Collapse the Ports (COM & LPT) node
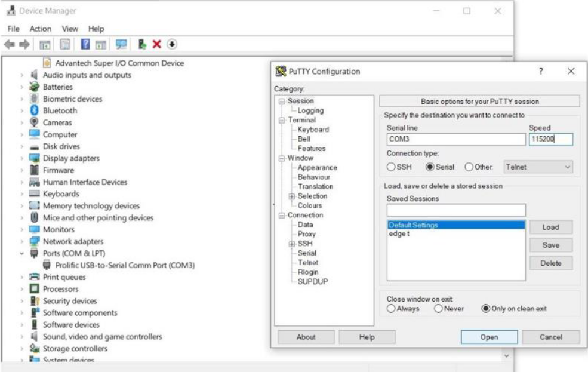Viewport: 588px width, 372px height. tap(21, 254)
